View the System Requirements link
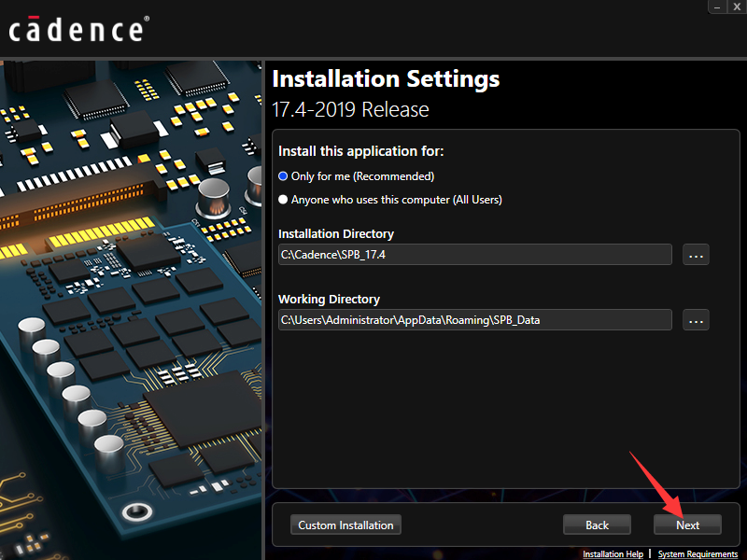Screen dimensions: 747x560 click(697, 554)
